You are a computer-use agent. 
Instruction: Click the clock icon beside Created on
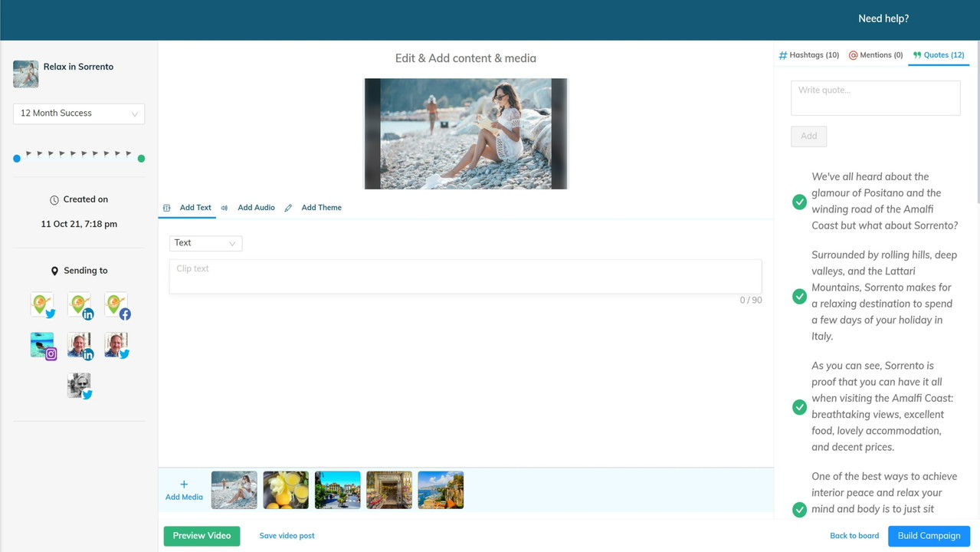coord(54,200)
